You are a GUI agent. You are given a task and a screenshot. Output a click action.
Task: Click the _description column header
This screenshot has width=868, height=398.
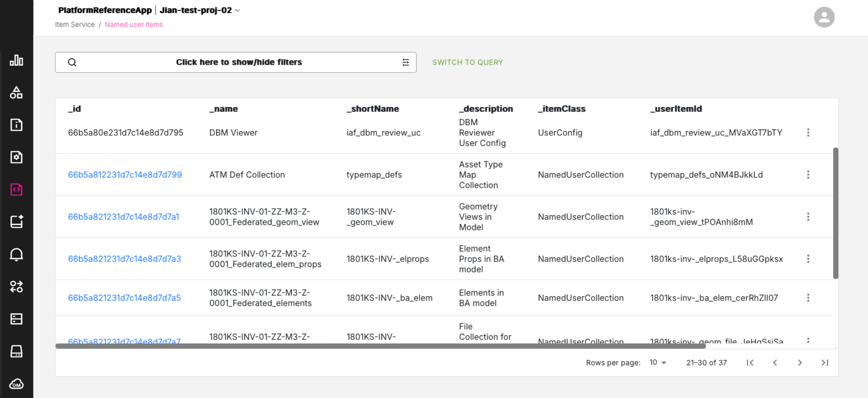(x=486, y=109)
